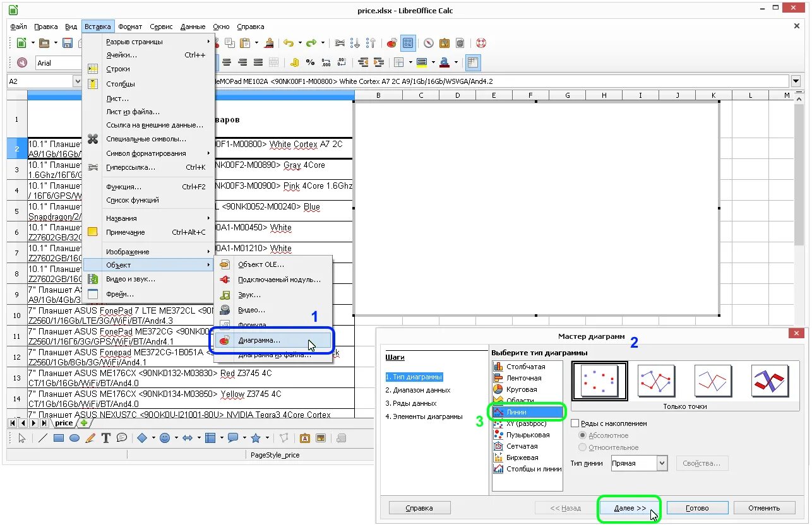Go to step '2. Диапазон данных' in wizard
812x525 pixels.
pyautogui.click(x=417, y=390)
